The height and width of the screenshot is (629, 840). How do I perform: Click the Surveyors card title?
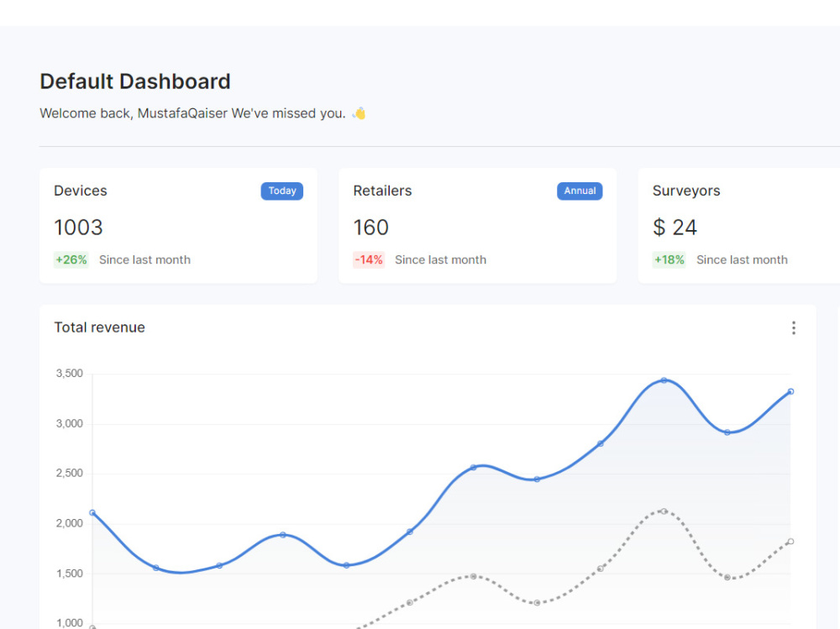686,191
